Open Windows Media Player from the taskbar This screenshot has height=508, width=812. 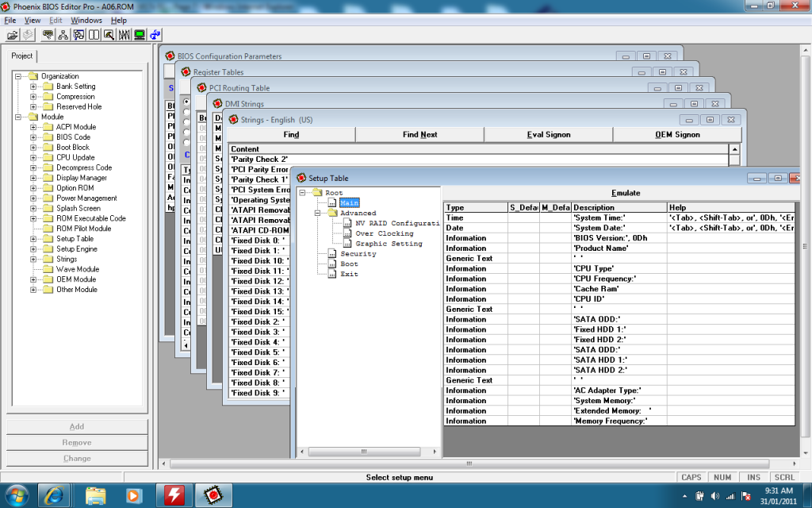click(x=133, y=496)
